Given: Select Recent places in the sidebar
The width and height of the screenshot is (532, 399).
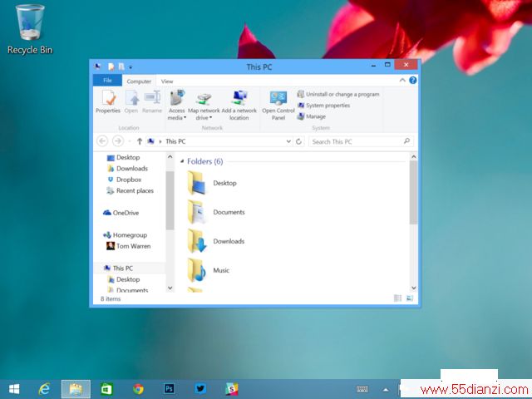Looking at the screenshot, I should pos(130,190).
